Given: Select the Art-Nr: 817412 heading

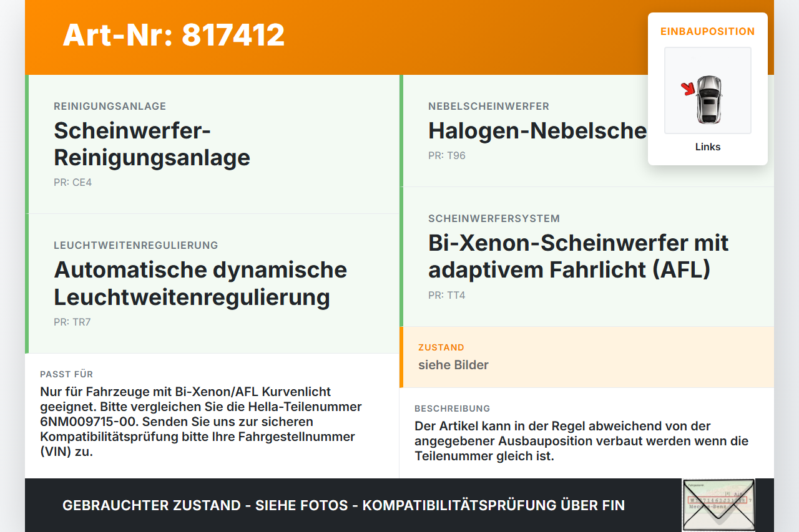Looking at the screenshot, I should (x=174, y=35).
